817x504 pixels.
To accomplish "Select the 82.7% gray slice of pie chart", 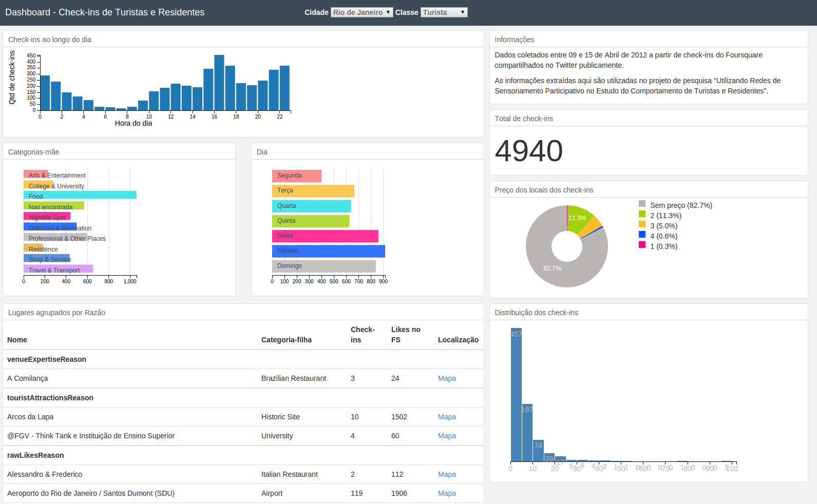I will (x=552, y=268).
